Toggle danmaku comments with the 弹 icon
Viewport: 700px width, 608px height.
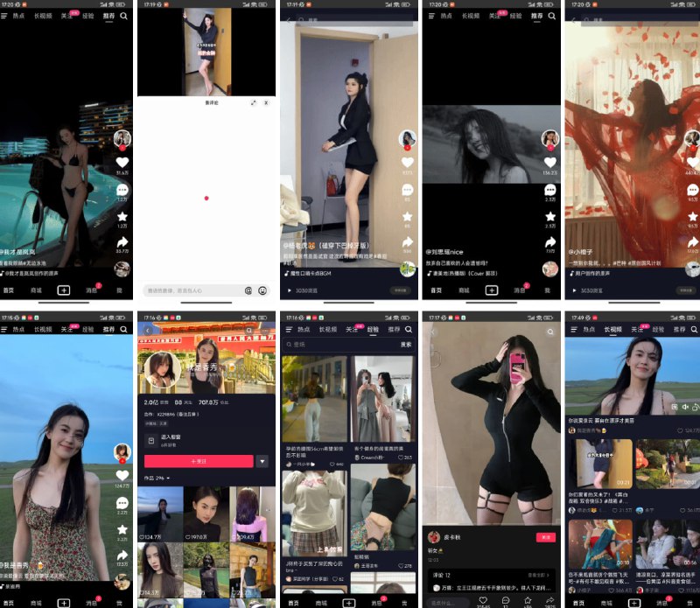675,407
